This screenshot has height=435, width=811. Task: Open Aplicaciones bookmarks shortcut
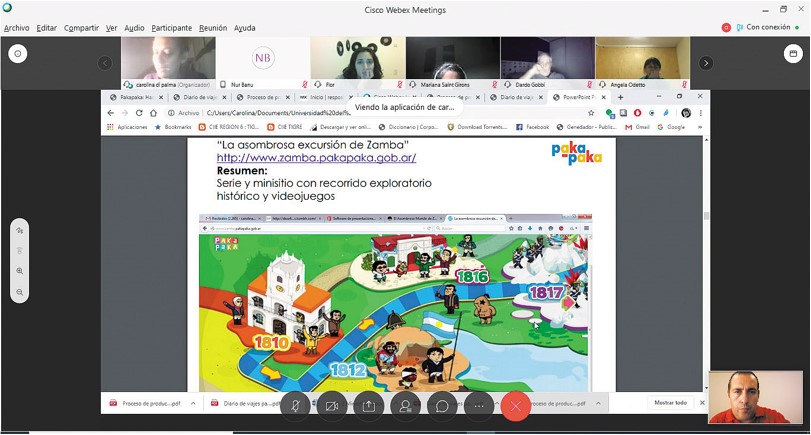pos(127,127)
